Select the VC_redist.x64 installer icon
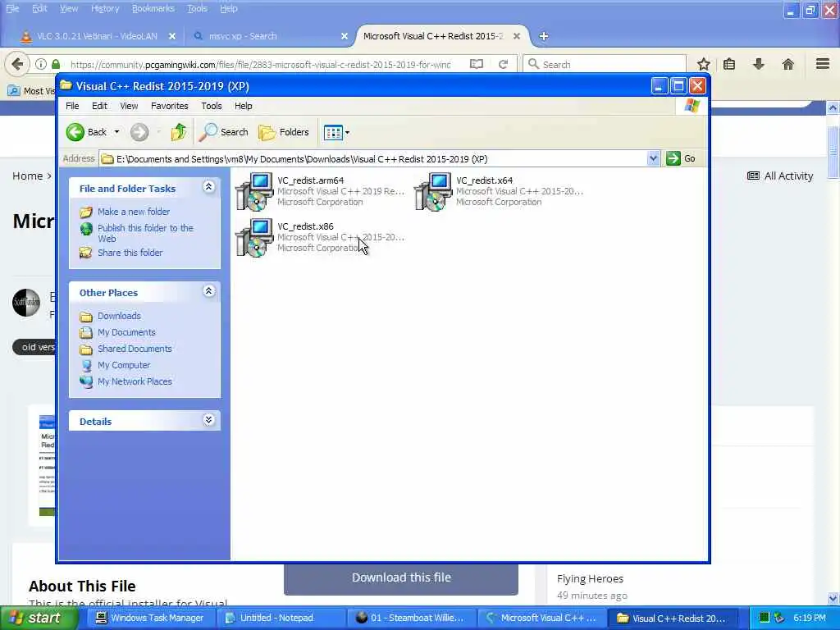 click(x=433, y=191)
